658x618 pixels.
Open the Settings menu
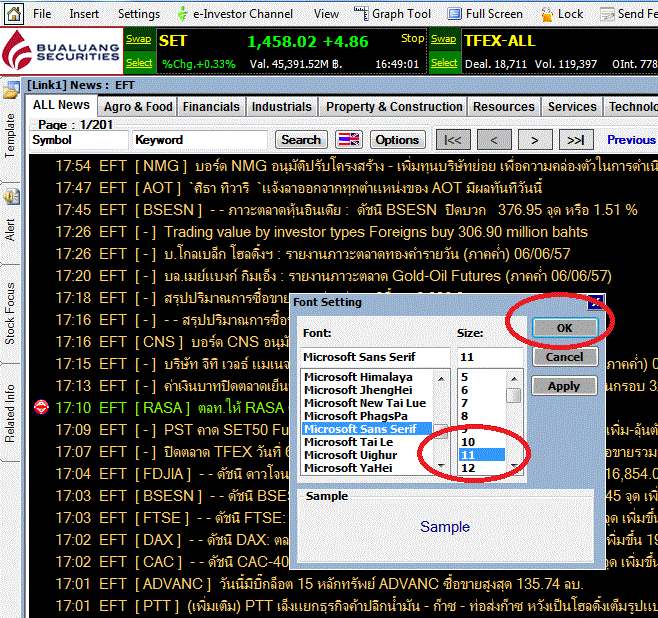[139, 14]
